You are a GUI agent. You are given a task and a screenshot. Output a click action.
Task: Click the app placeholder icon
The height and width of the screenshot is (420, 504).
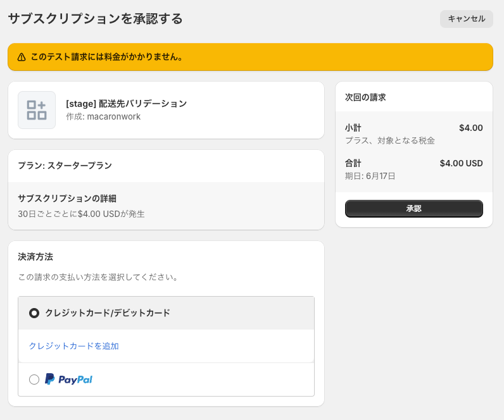(37, 110)
